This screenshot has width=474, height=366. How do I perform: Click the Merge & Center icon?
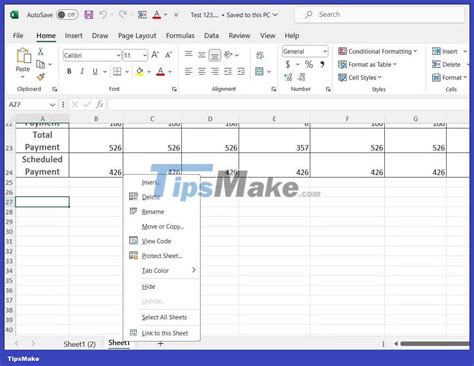click(259, 71)
